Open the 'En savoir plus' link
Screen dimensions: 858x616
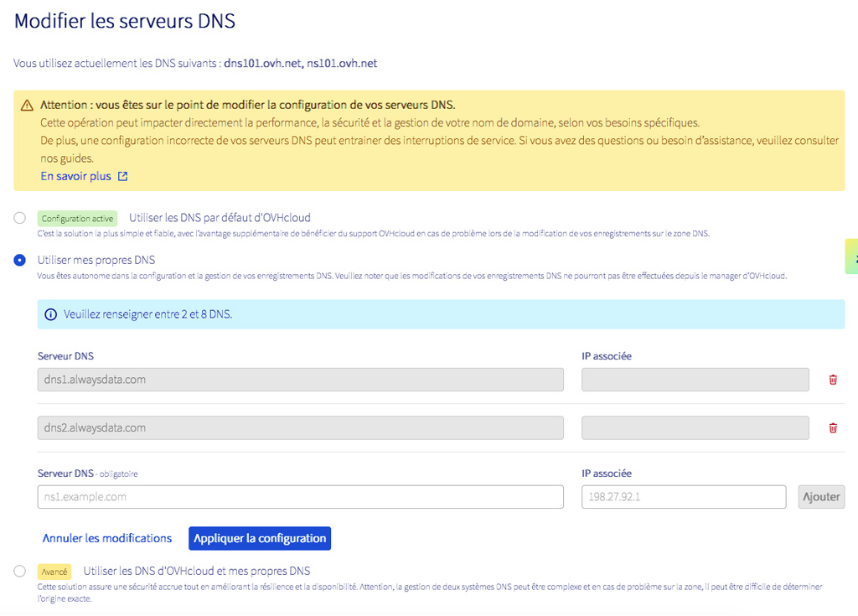76,176
